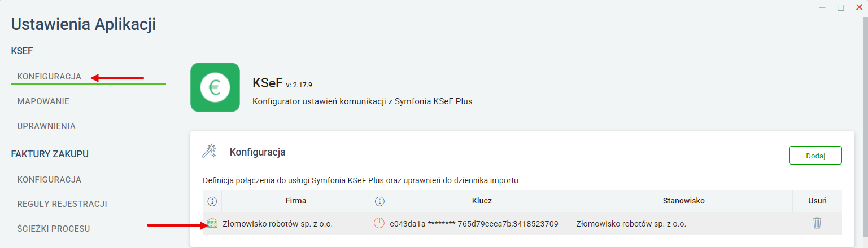Viewport: 868px width, 248px height.
Task: Delete the connection with the trash icon
Action: [x=817, y=223]
